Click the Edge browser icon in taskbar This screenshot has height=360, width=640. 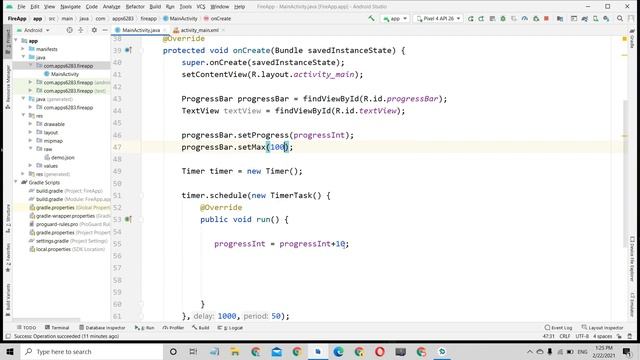[338, 351]
